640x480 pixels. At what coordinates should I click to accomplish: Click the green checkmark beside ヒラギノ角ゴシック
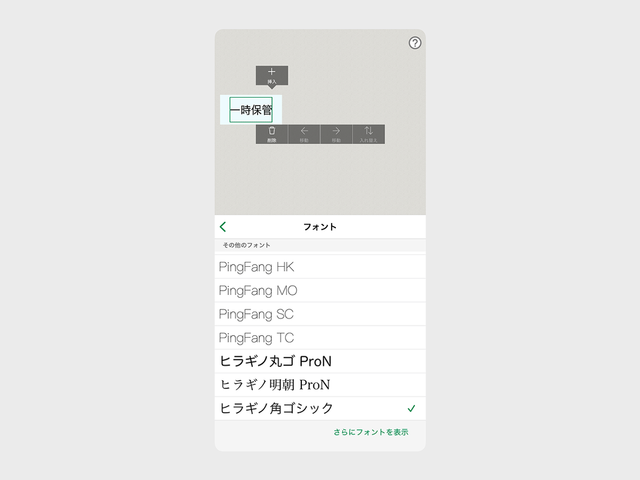pyautogui.click(x=411, y=408)
